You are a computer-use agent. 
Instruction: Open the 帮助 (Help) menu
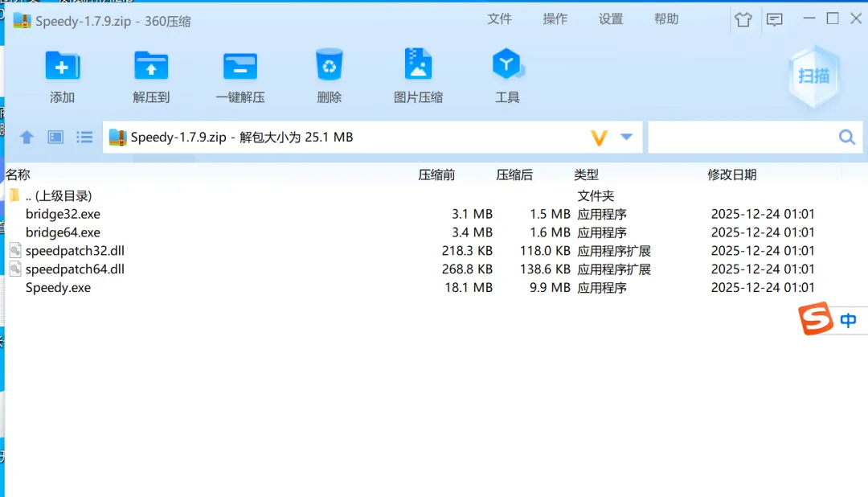(x=666, y=18)
